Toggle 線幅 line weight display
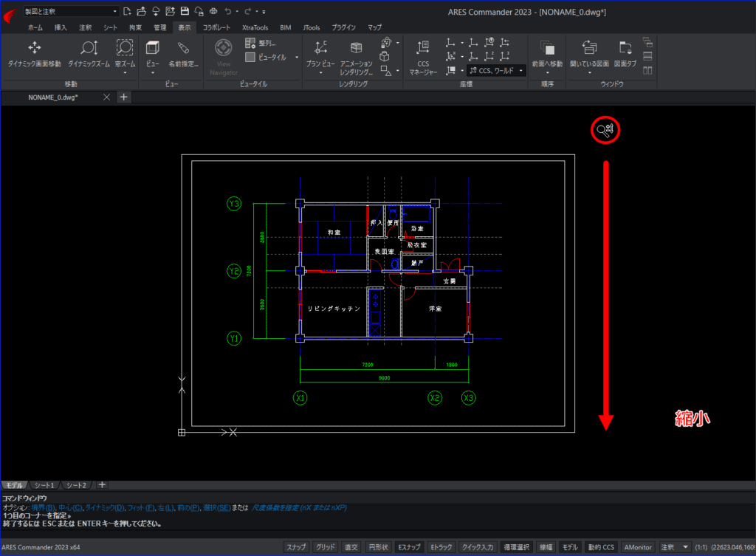The width and height of the screenshot is (756, 556). point(546,547)
